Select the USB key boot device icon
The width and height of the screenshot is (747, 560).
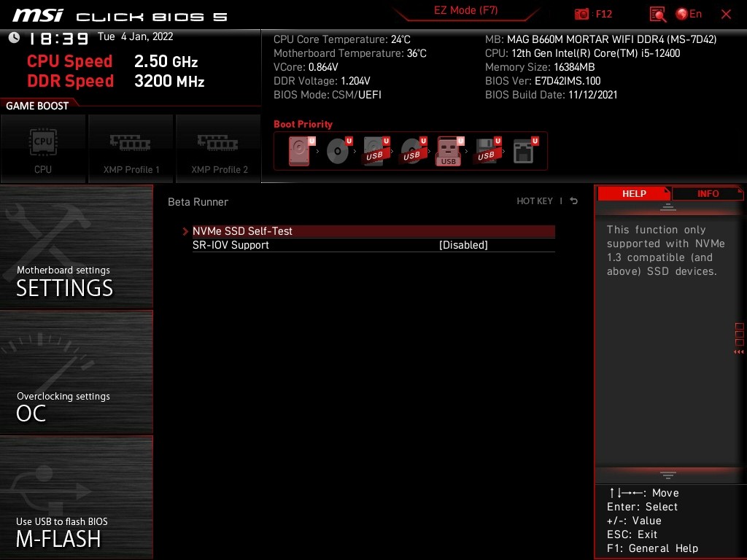(x=449, y=152)
